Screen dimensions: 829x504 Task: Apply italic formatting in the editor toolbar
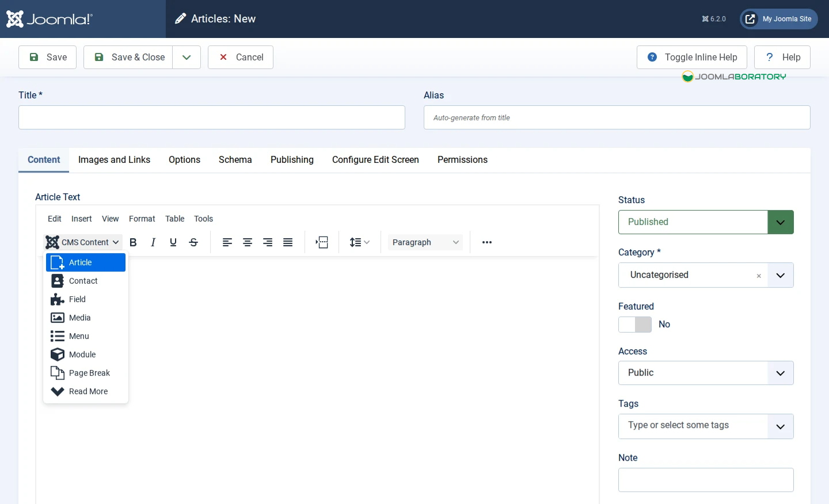pyautogui.click(x=153, y=242)
